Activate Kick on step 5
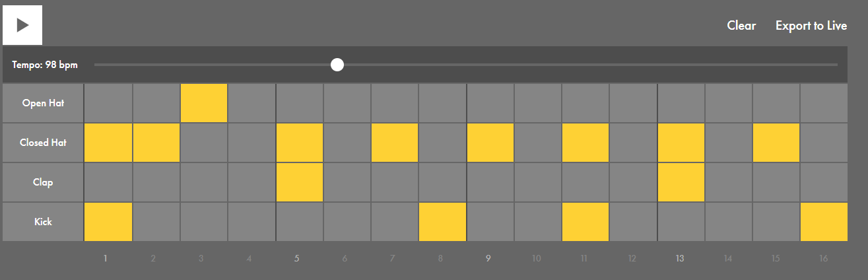This screenshot has width=868, height=280. click(x=300, y=222)
